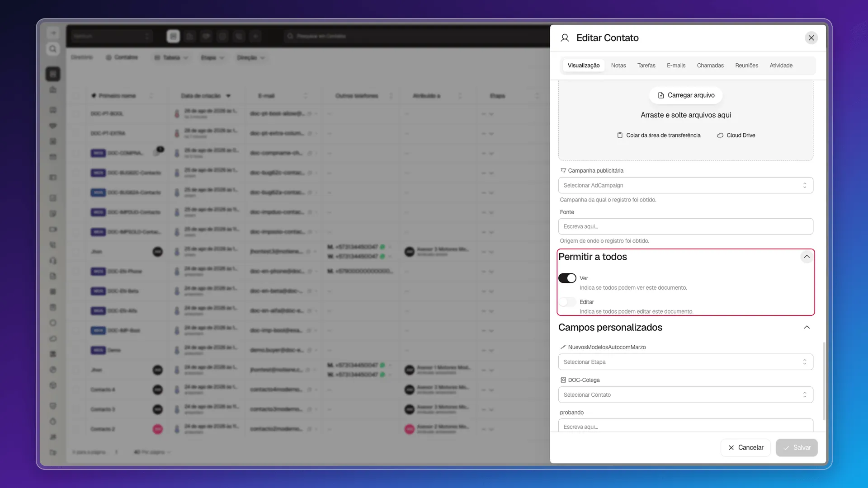Open the Chamadas tab
Viewport: 868px width, 488px height.
pyautogui.click(x=710, y=66)
